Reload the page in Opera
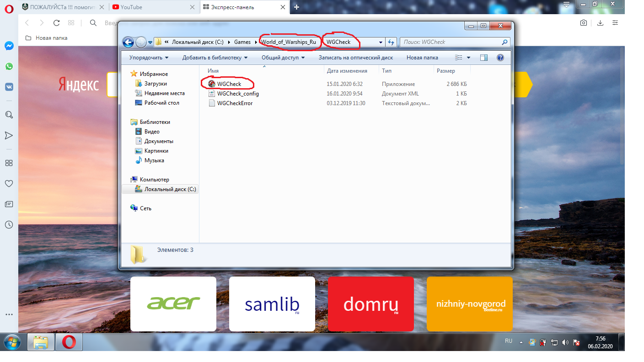The height and width of the screenshot is (362, 644). [56, 23]
